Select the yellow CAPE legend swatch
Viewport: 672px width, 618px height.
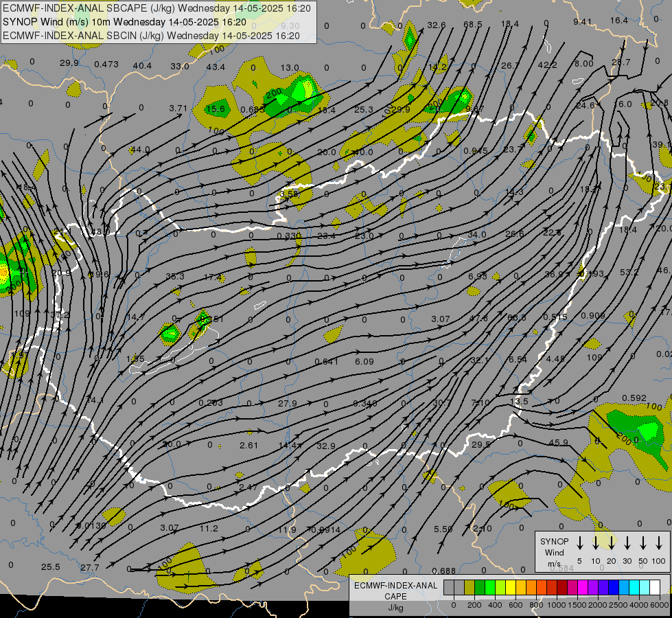(511, 587)
